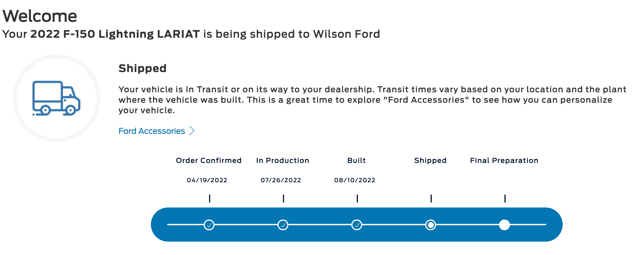Viewport: 644px width, 255px height.
Task: Click the Order Confirmed checkmark circle
Action: click(209, 225)
